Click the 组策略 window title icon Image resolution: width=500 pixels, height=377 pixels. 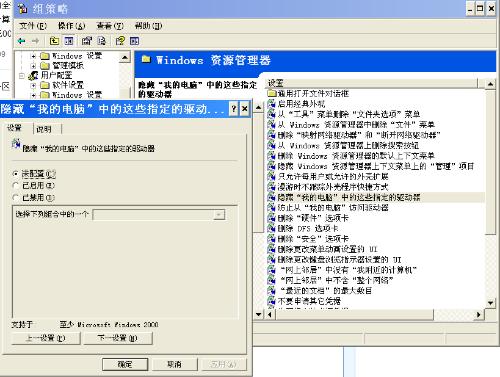point(23,9)
